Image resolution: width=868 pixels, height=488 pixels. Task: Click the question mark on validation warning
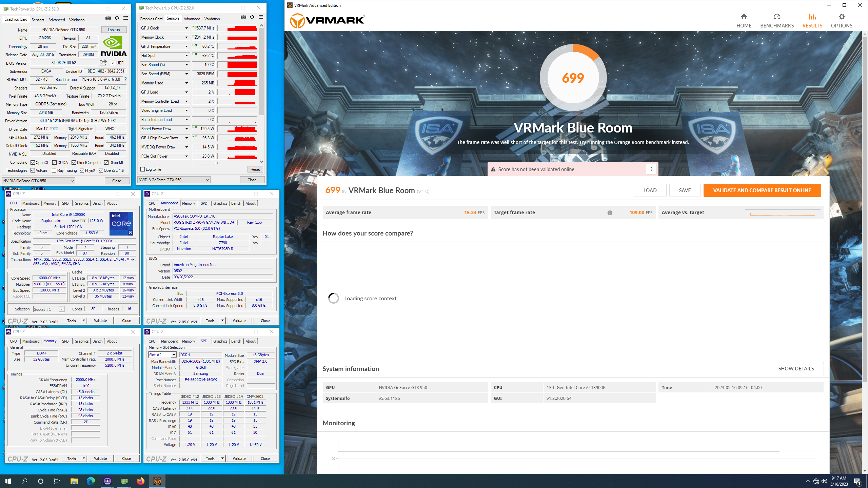pos(651,169)
